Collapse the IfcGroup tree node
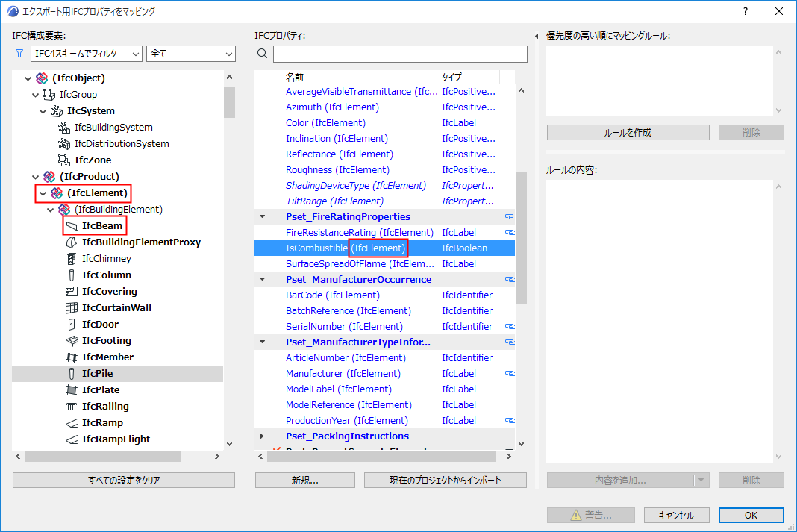This screenshot has width=797, height=532. point(35,95)
